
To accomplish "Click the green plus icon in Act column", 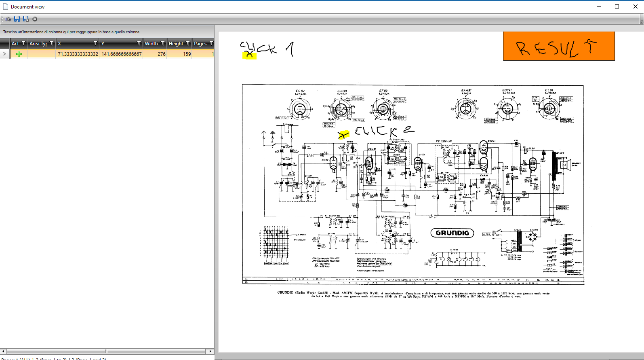I will [x=19, y=54].
